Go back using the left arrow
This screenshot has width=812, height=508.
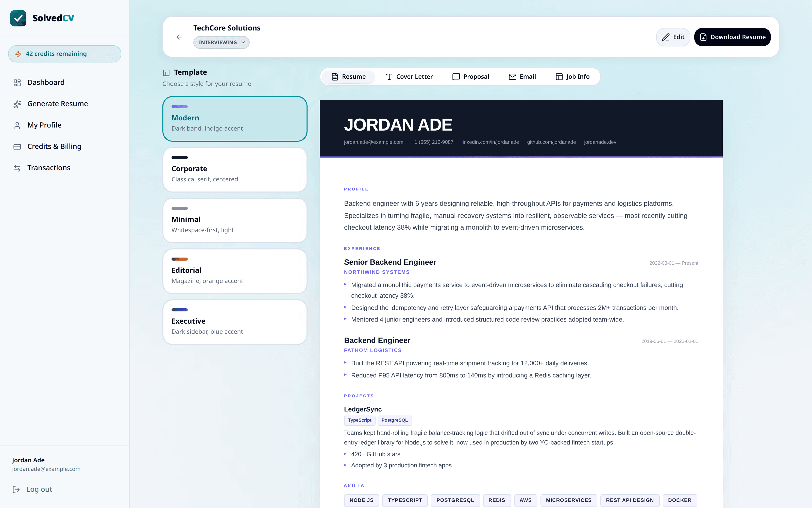pos(179,37)
